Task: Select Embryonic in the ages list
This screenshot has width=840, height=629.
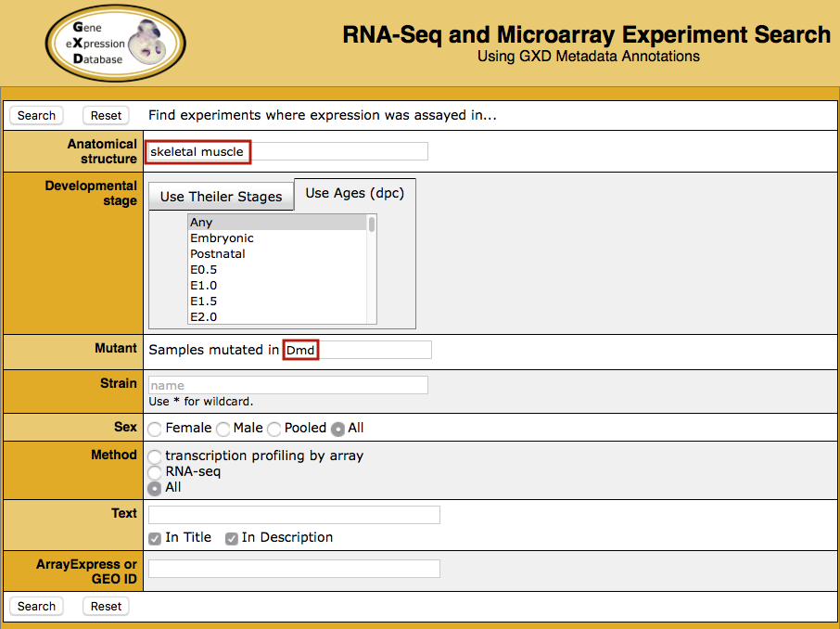Action: click(x=277, y=238)
